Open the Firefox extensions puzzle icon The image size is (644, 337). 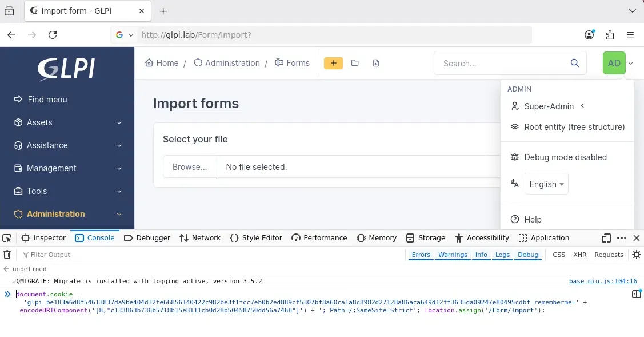[610, 35]
